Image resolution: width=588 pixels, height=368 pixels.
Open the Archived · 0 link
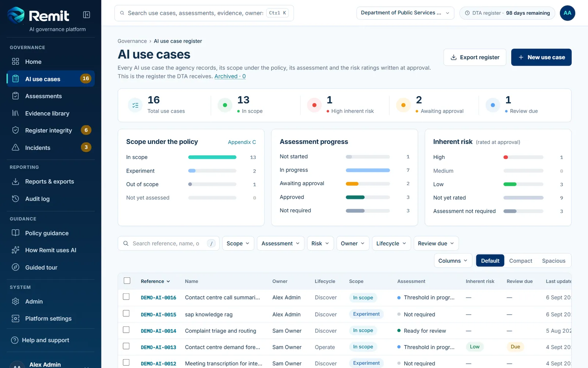click(230, 76)
